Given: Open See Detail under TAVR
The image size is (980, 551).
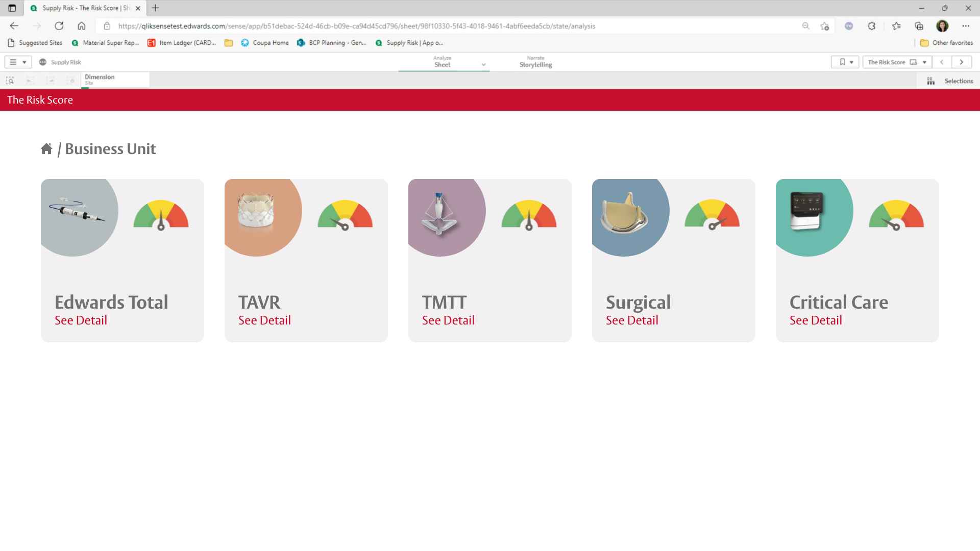Looking at the screenshot, I should pyautogui.click(x=264, y=320).
